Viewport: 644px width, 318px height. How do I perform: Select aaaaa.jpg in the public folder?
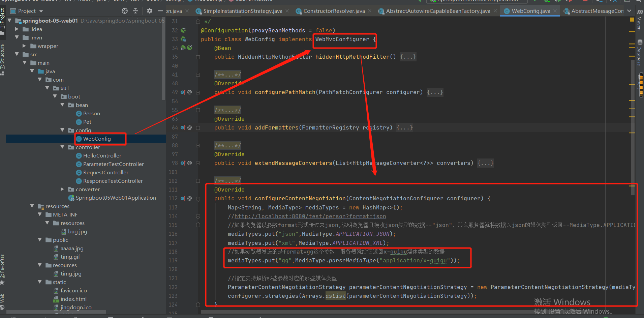click(x=68, y=248)
